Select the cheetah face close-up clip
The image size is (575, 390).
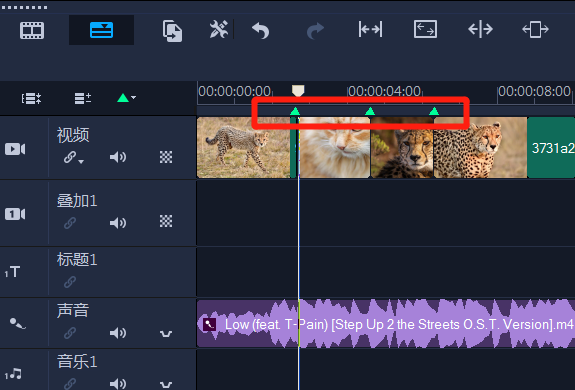(x=402, y=148)
